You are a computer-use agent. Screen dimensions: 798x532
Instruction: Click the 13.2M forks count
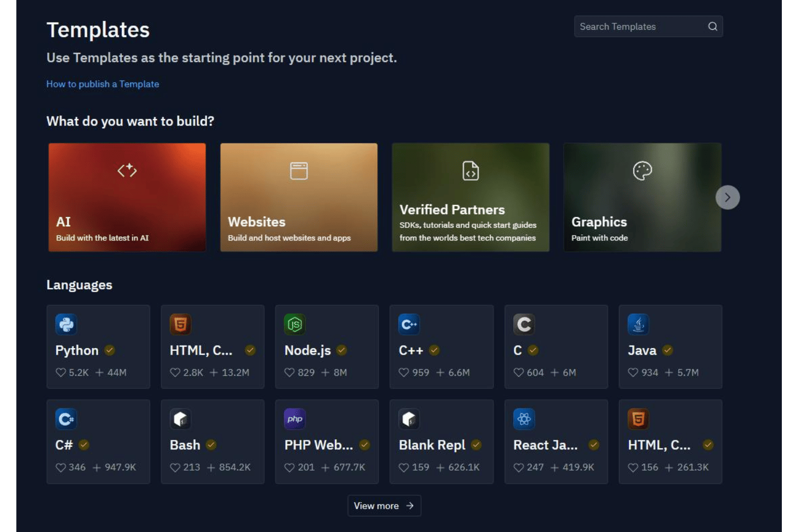click(236, 372)
